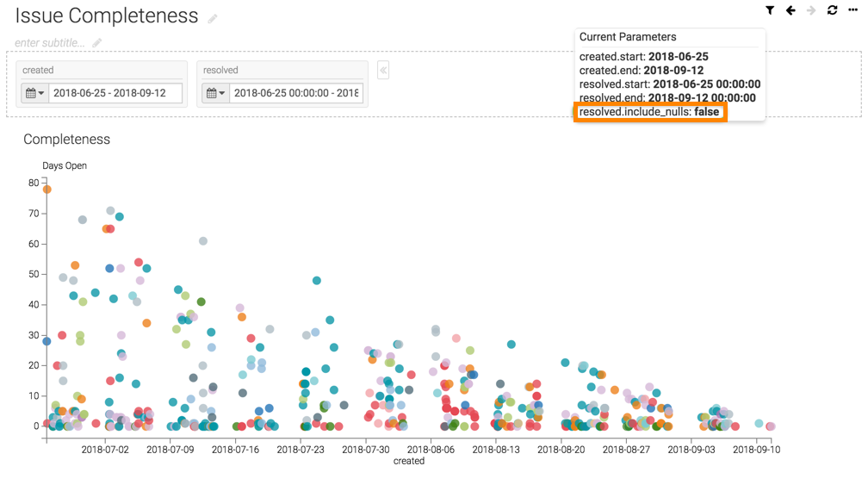Click the teal point near 2018-09-10
The width and height of the screenshot is (868, 485).
pyautogui.click(x=759, y=424)
